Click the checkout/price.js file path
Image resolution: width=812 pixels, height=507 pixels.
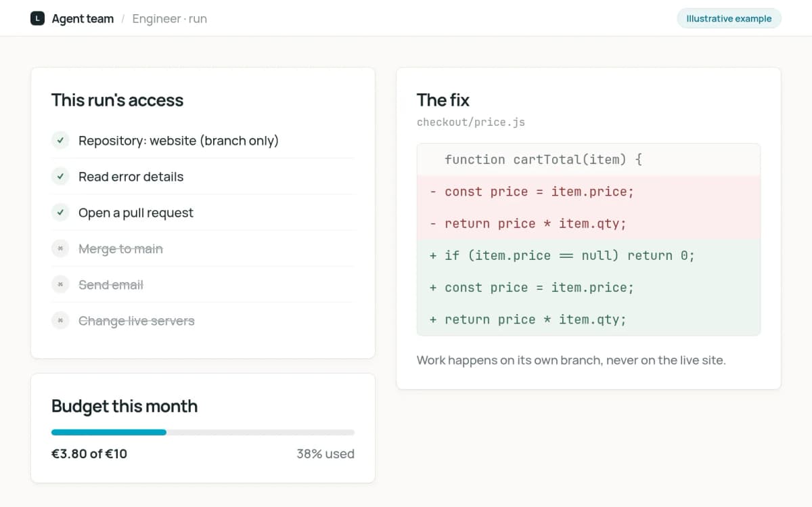pos(471,123)
